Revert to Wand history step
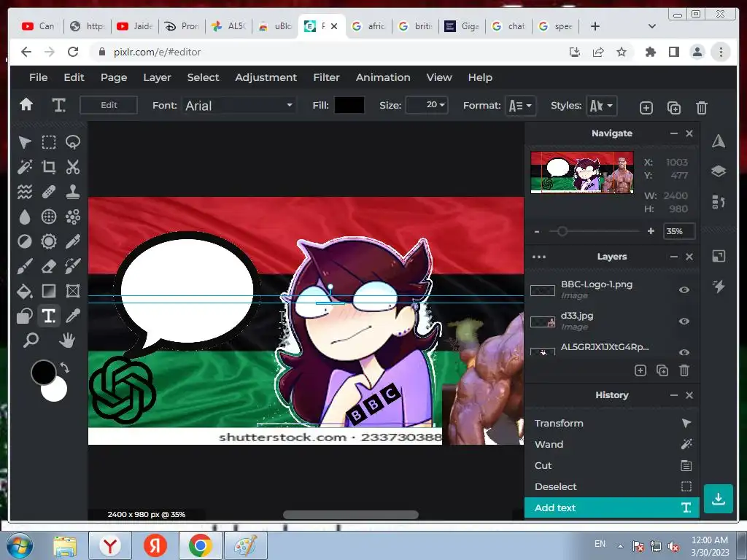 point(612,444)
